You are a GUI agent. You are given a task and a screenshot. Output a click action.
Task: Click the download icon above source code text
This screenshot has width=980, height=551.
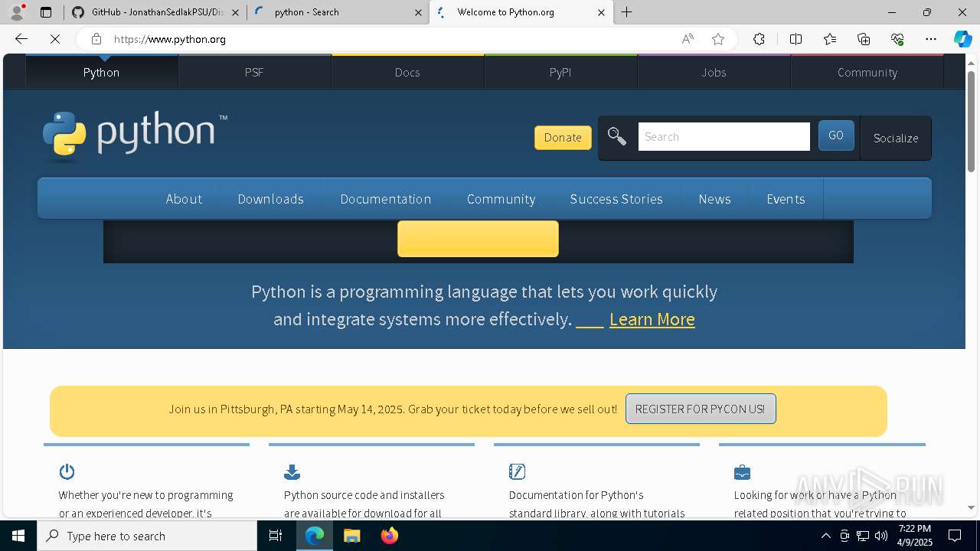click(x=292, y=471)
